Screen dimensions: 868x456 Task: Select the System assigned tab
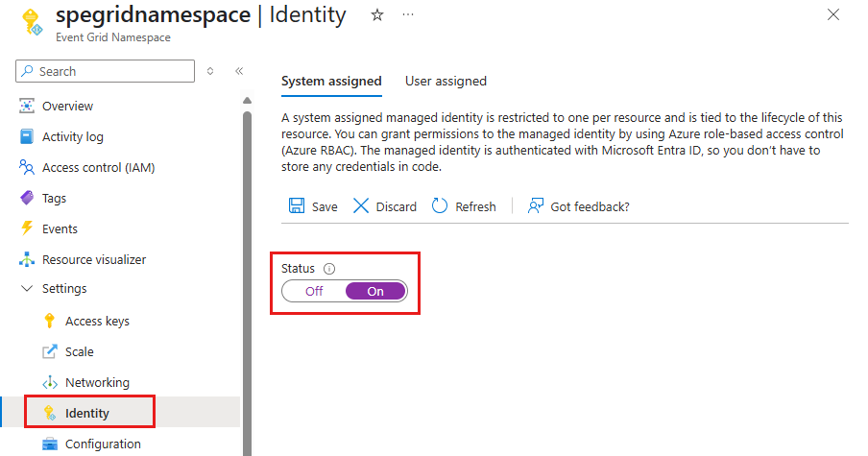tap(331, 82)
